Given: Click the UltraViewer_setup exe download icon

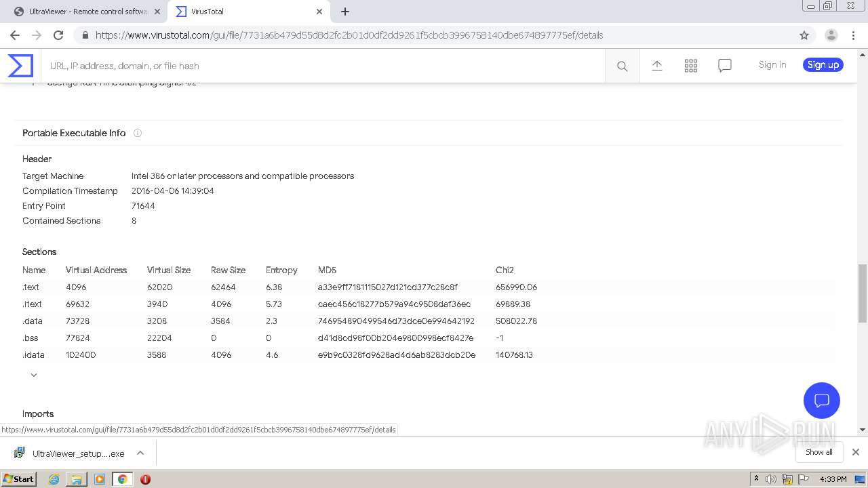Looking at the screenshot, I should [x=20, y=453].
